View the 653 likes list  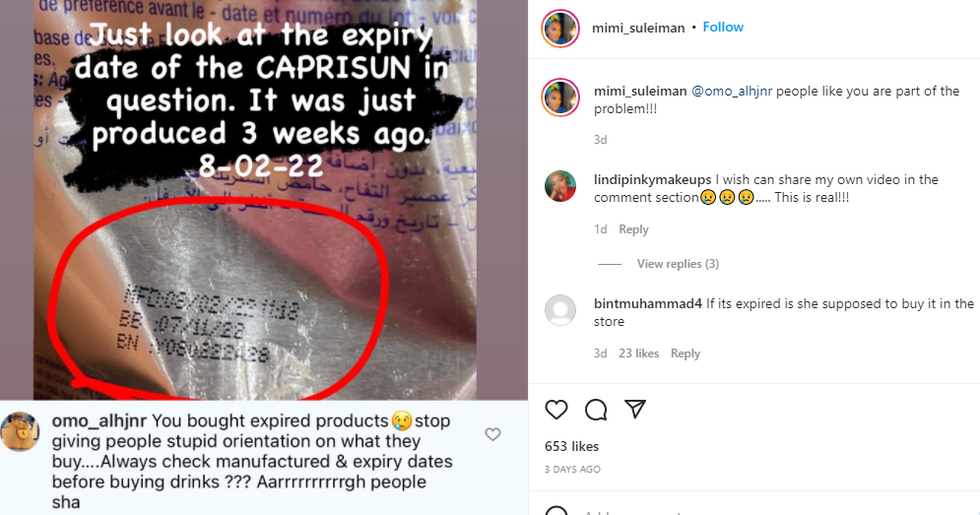[572, 446]
